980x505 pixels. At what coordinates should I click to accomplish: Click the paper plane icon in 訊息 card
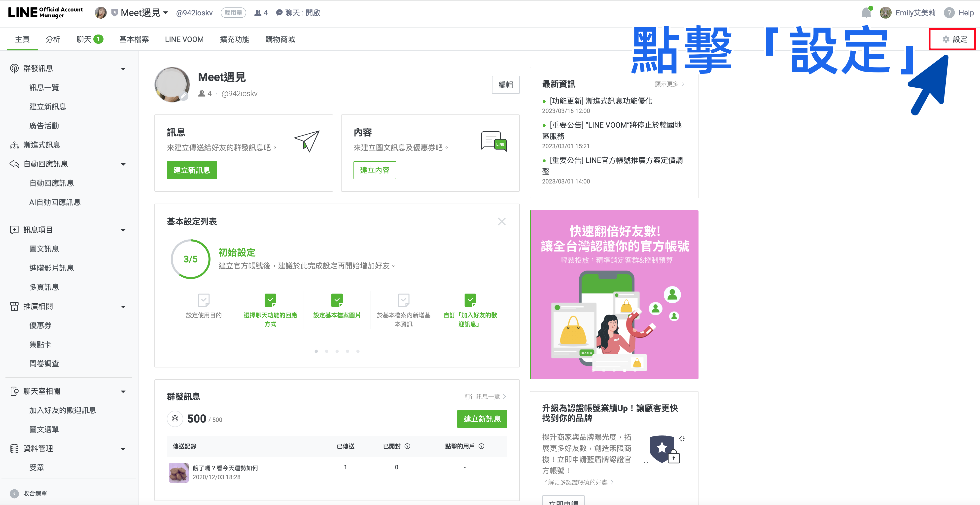307,141
